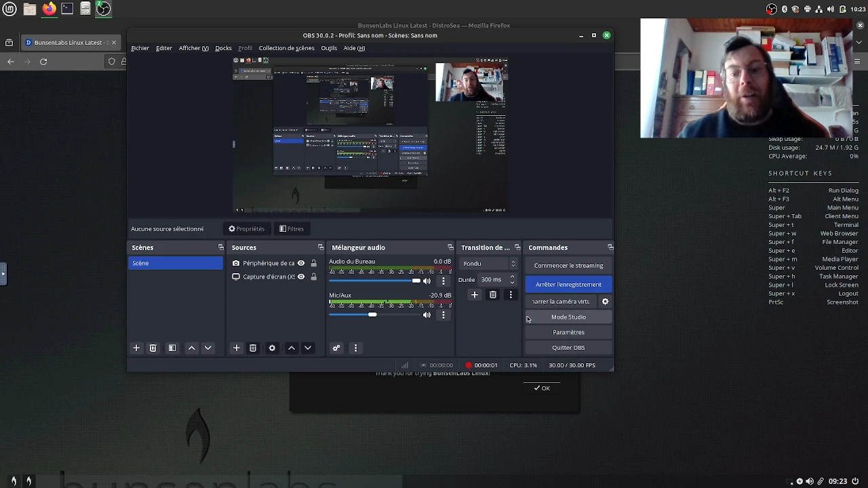Lock the Capture d'écran source
The height and width of the screenshot is (488, 868).
click(313, 277)
